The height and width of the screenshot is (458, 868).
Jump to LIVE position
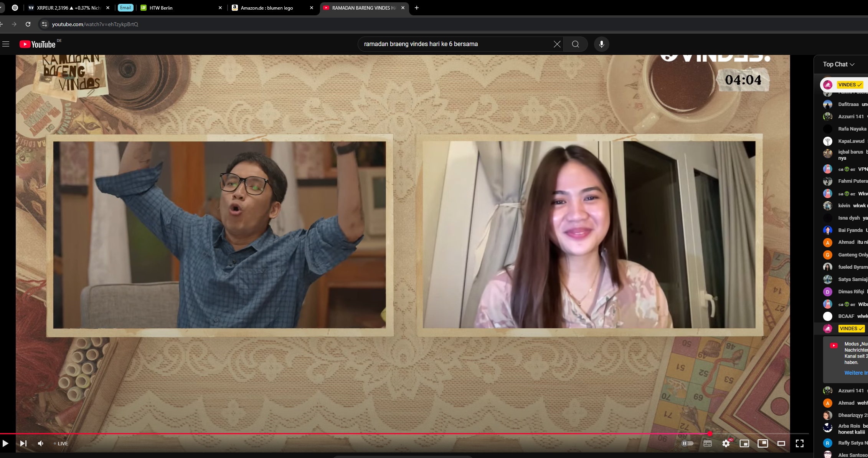[61, 443]
